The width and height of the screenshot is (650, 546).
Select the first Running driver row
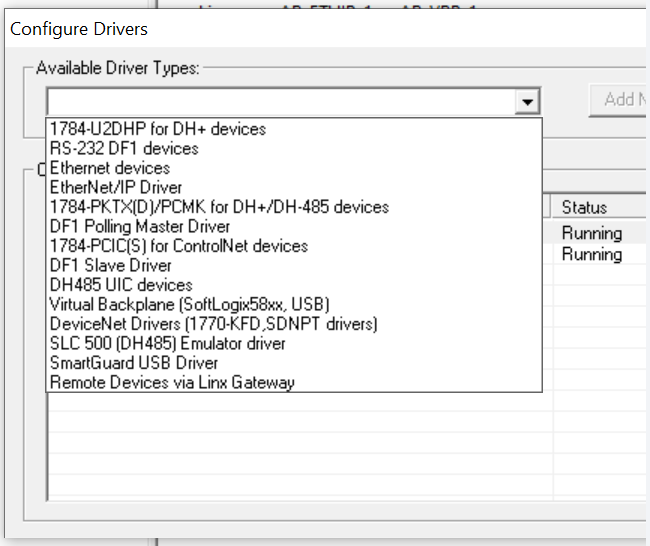(592, 233)
